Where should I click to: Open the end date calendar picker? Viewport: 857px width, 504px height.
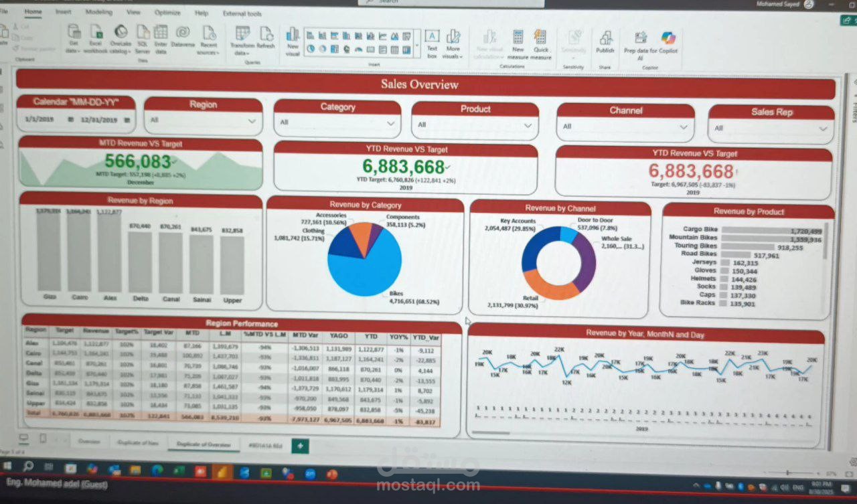tap(127, 120)
